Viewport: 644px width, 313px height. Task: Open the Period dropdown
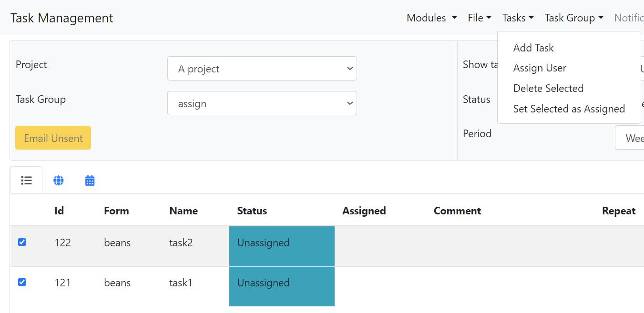[x=629, y=138]
